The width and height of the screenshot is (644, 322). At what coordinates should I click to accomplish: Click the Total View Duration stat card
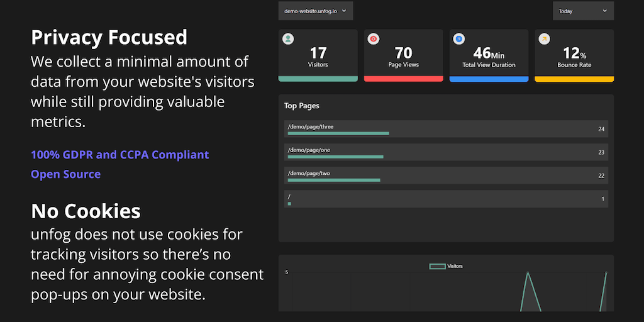tap(489, 55)
